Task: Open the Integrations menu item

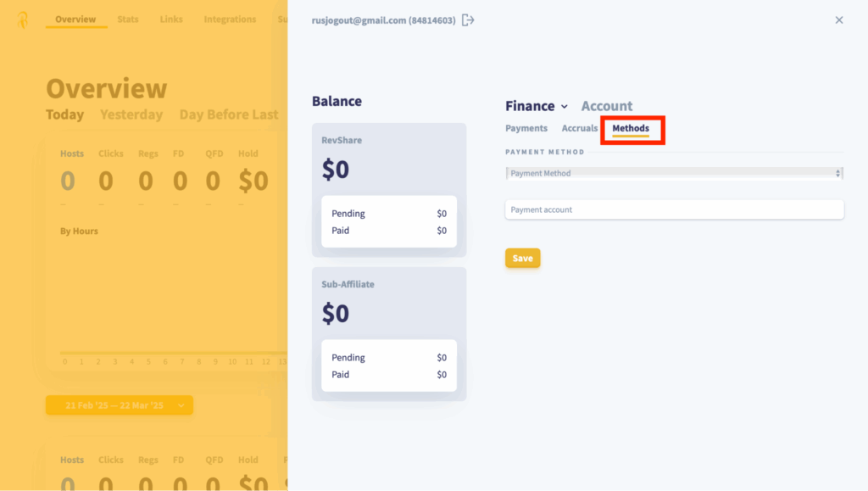Action: coord(230,20)
